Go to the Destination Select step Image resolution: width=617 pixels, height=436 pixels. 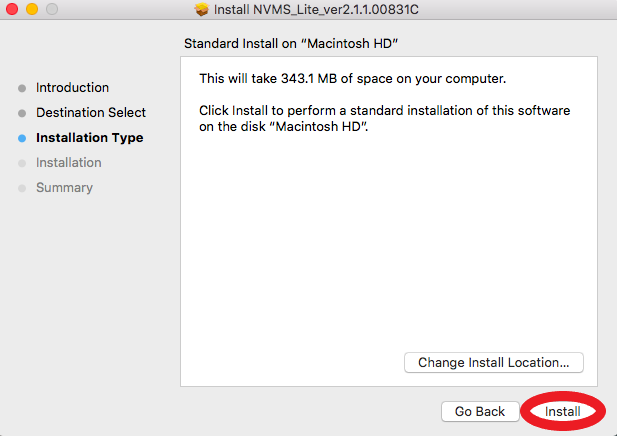click(91, 113)
